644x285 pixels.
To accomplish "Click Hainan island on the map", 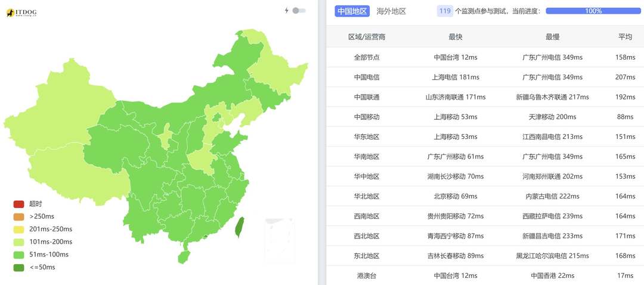I will [x=184, y=257].
